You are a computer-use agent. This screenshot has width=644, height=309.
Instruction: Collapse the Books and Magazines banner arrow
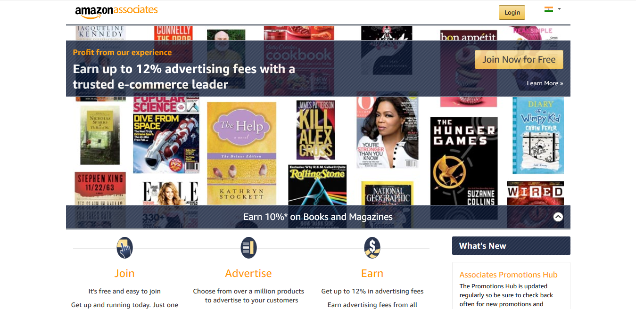[558, 217]
